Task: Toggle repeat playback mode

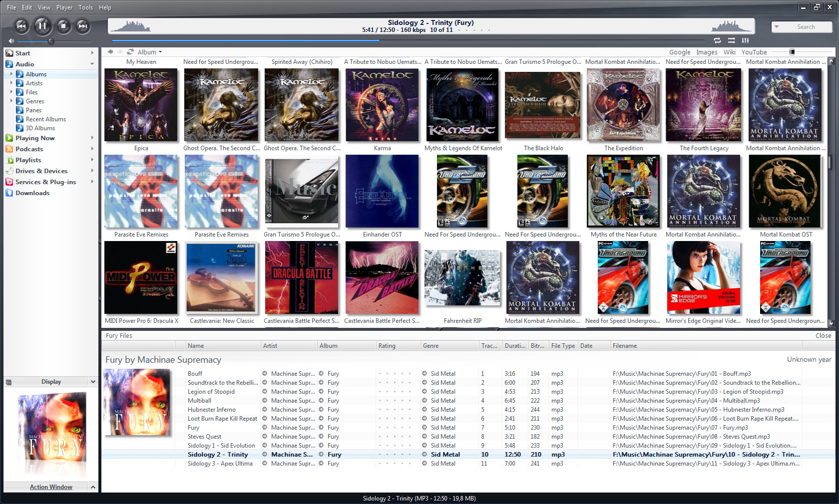Action: [717, 40]
